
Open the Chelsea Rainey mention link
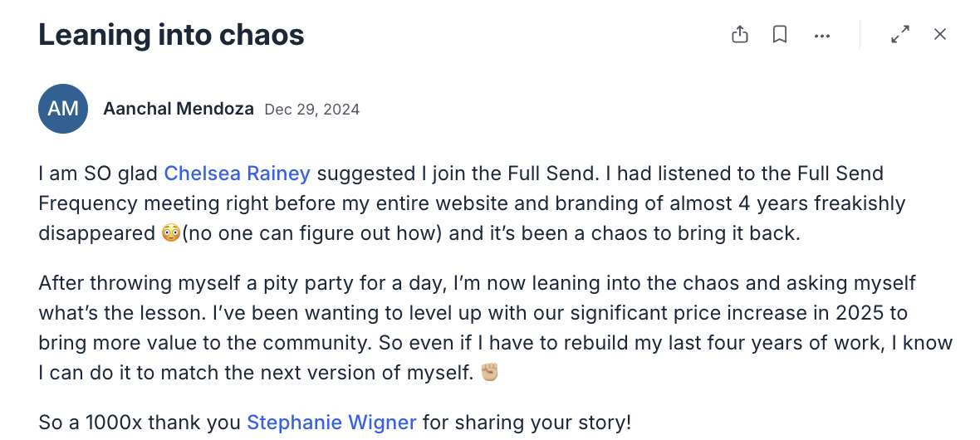pos(237,174)
